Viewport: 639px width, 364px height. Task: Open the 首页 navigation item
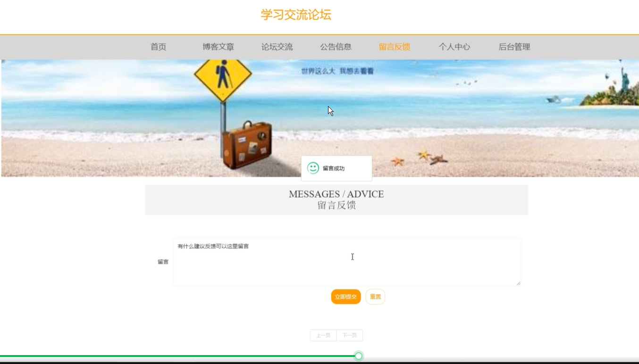click(x=158, y=47)
